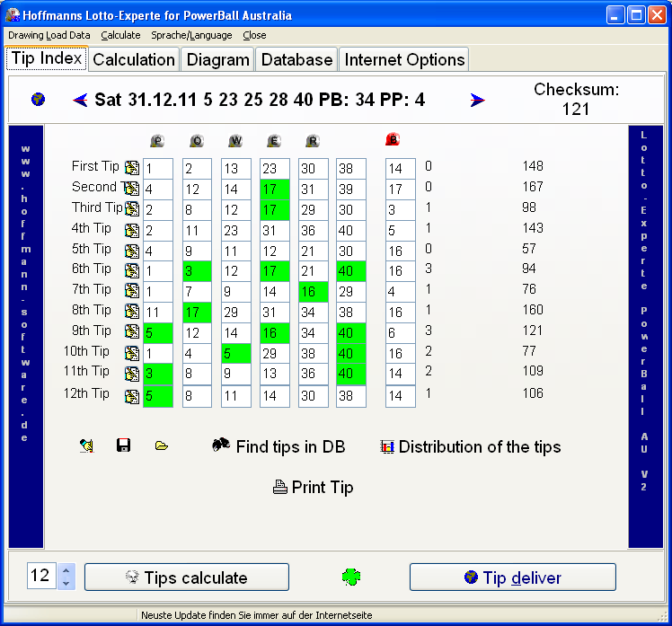Go to the next drawing with the right arrow
The height and width of the screenshot is (626, 672).
pyautogui.click(x=477, y=100)
